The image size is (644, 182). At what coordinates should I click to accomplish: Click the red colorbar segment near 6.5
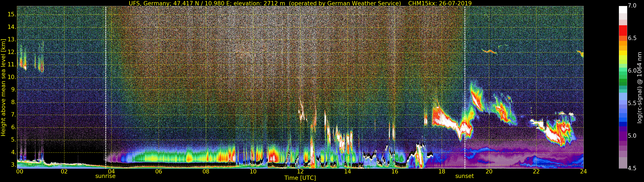(x=623, y=30)
